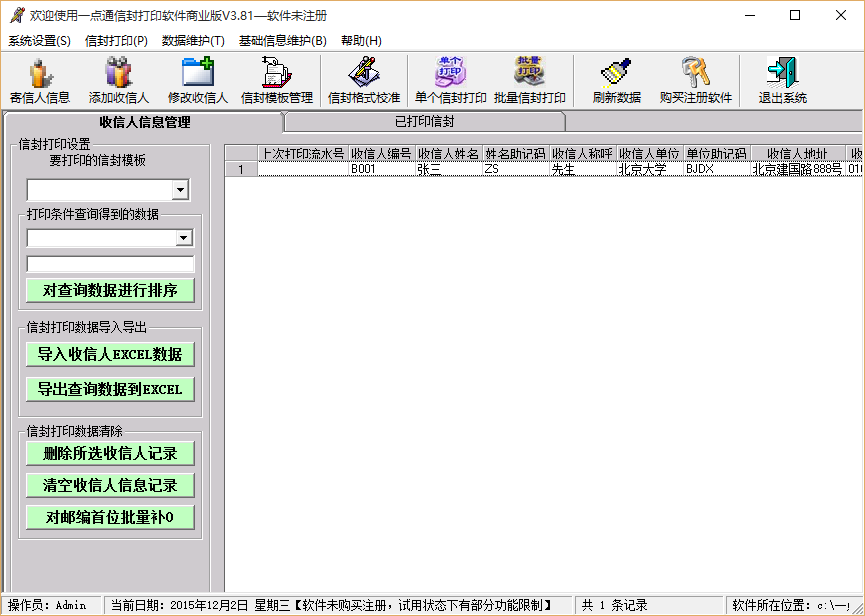
Task: Switch to 已打印信封 tab
Action: [424, 122]
